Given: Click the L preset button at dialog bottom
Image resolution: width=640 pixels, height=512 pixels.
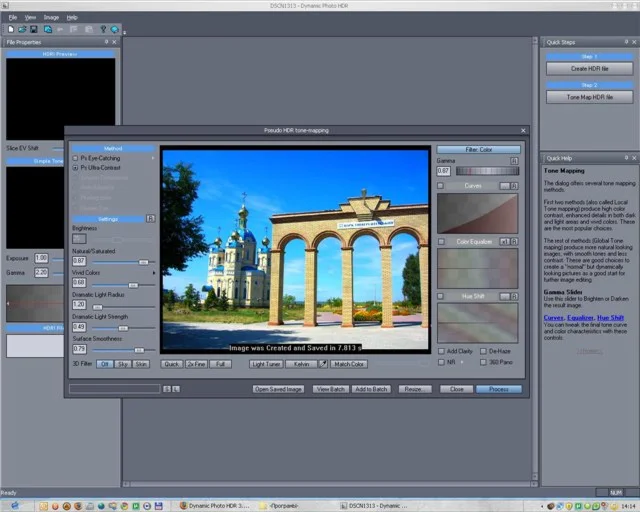Looking at the screenshot, I should click(176, 389).
